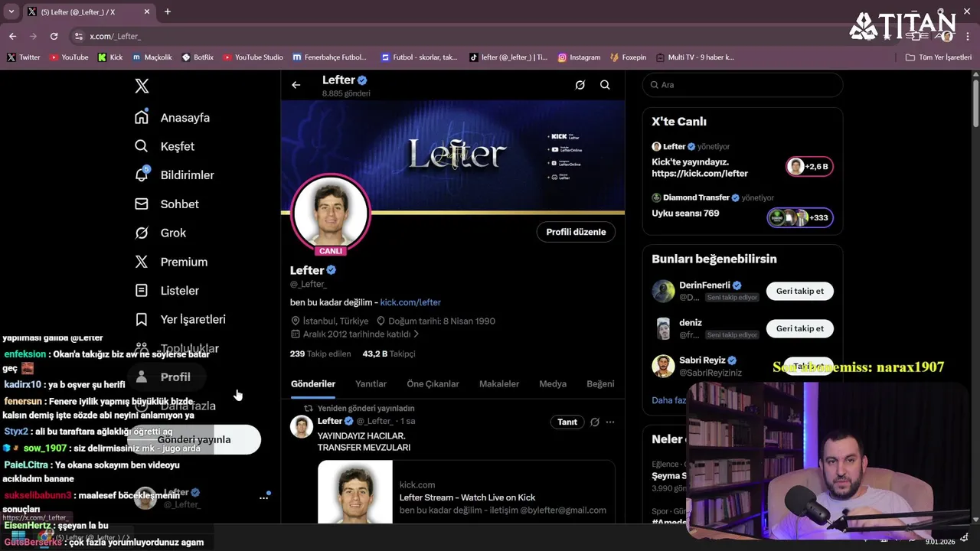Open tab search dropdown arrow

[x=11, y=11]
